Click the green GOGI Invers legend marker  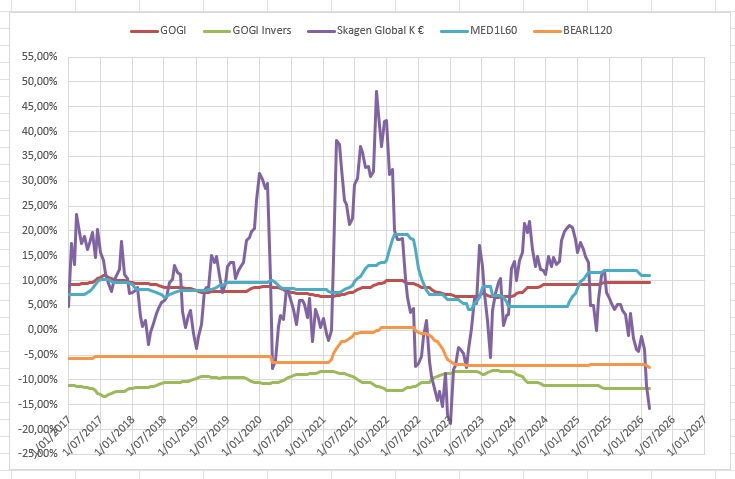point(216,30)
